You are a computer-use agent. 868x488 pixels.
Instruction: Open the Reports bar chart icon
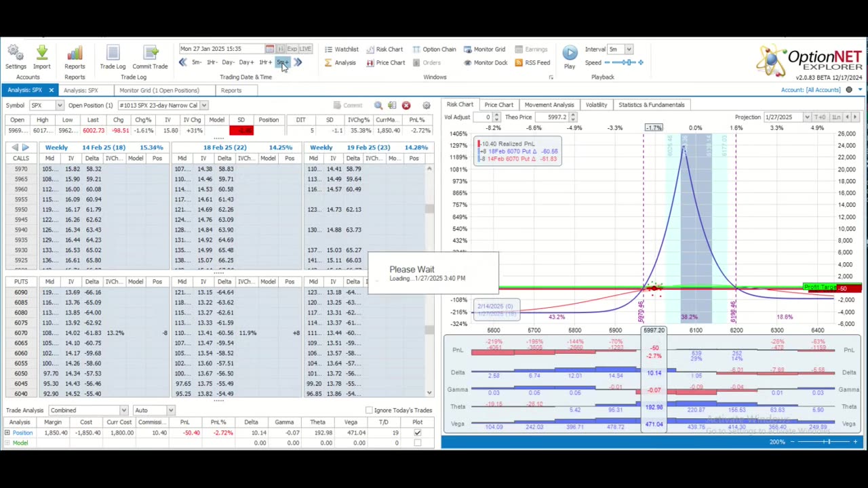click(x=75, y=53)
